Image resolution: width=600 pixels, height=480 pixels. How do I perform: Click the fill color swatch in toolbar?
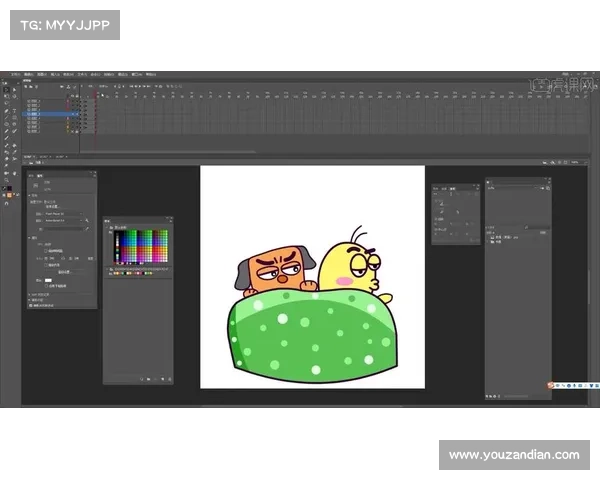[x=9, y=195]
